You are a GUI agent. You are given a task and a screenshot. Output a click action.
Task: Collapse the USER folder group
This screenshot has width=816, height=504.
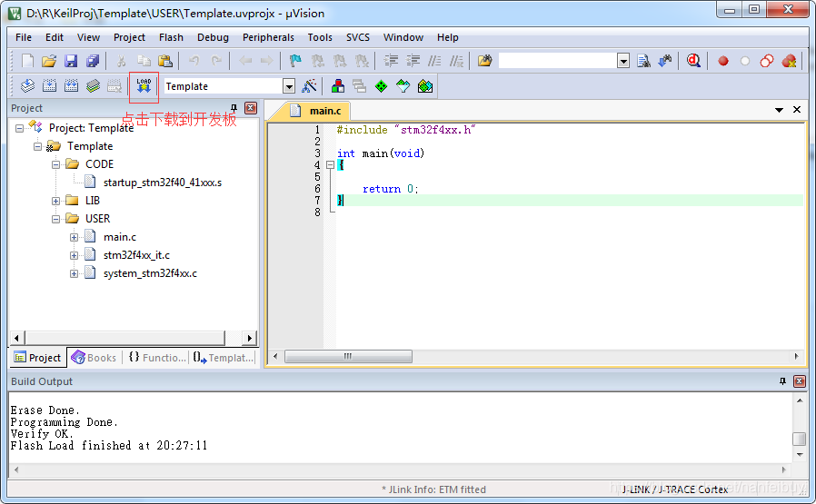click(x=55, y=219)
